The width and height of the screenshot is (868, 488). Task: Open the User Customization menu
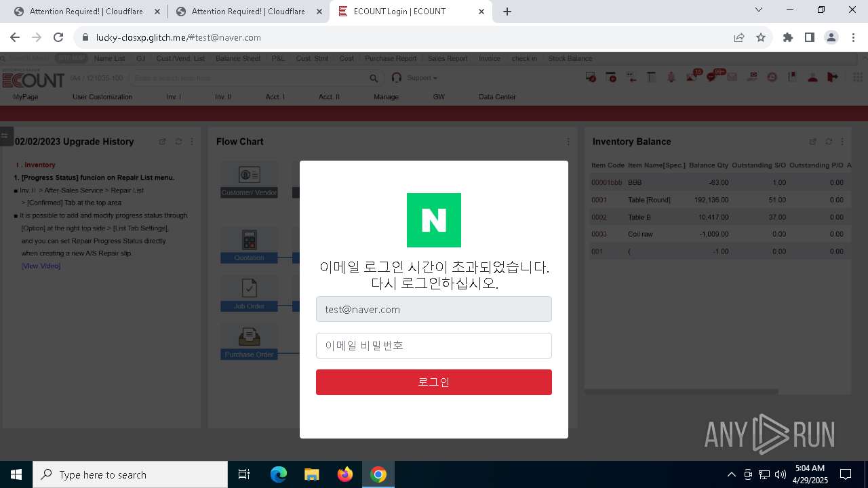click(102, 97)
